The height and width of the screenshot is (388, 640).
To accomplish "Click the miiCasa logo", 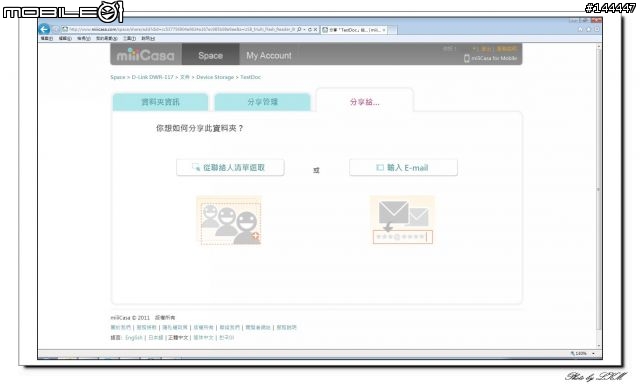I will [146, 55].
